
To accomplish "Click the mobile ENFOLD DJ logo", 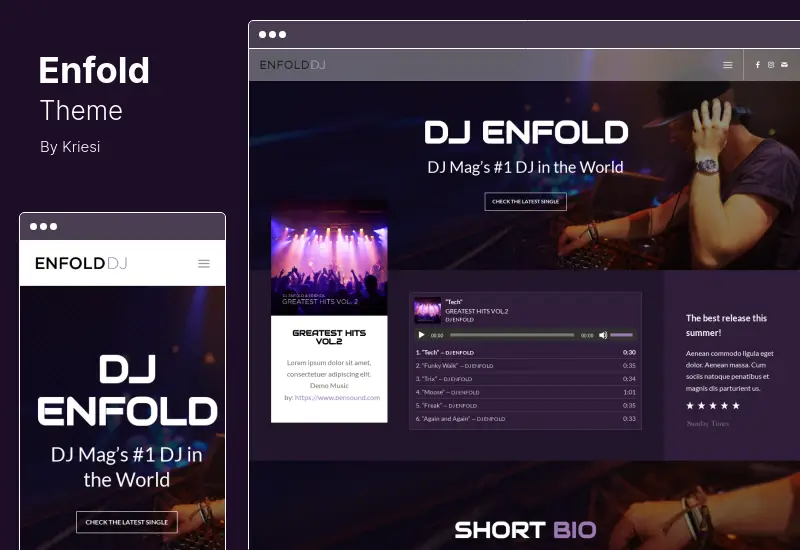I will (x=81, y=263).
